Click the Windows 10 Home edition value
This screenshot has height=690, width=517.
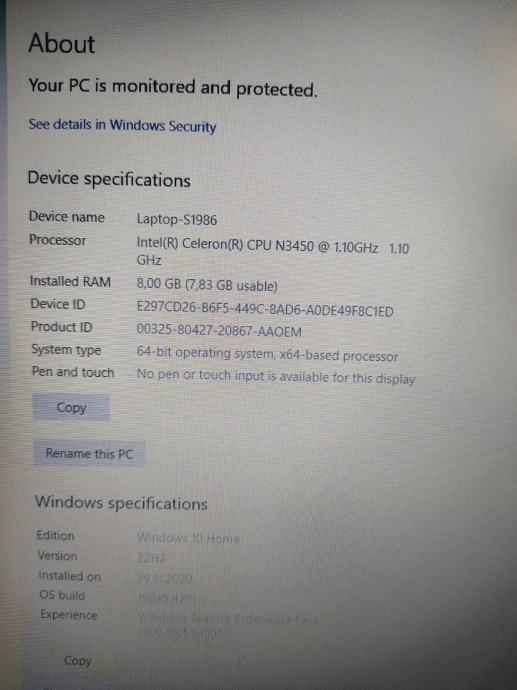[188, 538]
